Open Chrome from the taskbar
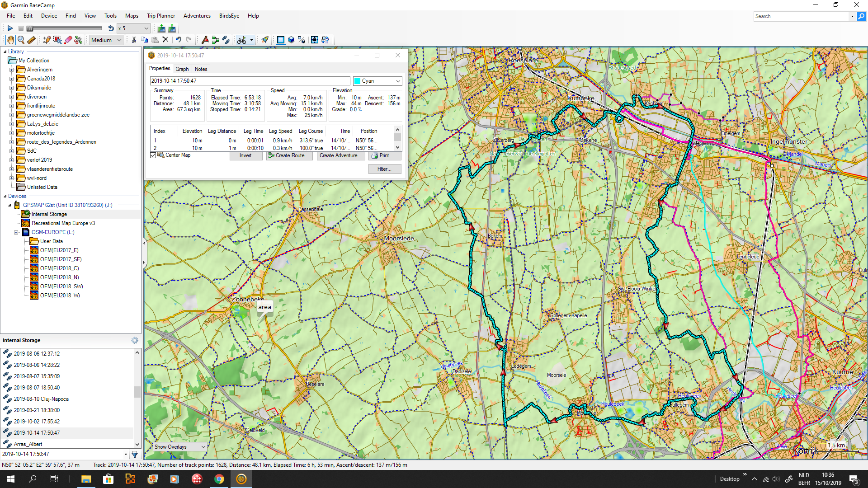The image size is (868, 488). pyautogui.click(x=219, y=479)
